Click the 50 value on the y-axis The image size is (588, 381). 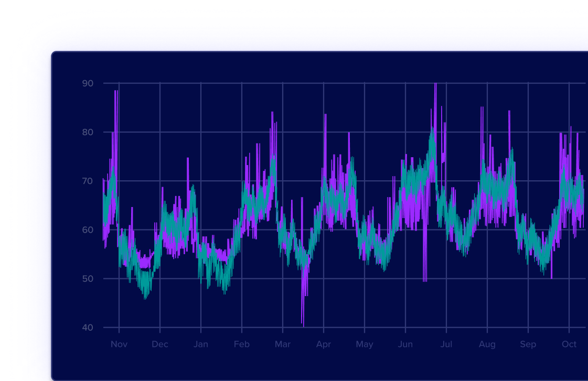click(x=88, y=279)
